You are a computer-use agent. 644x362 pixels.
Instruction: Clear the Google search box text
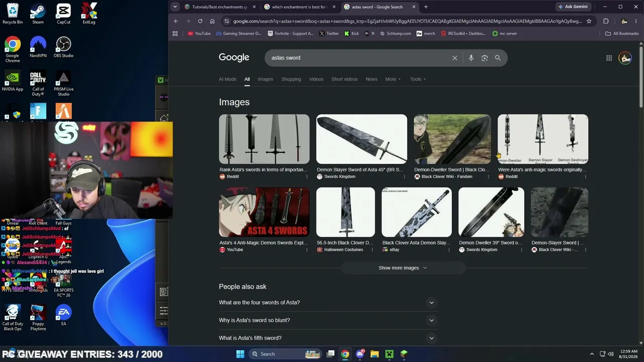pyautogui.click(x=454, y=58)
